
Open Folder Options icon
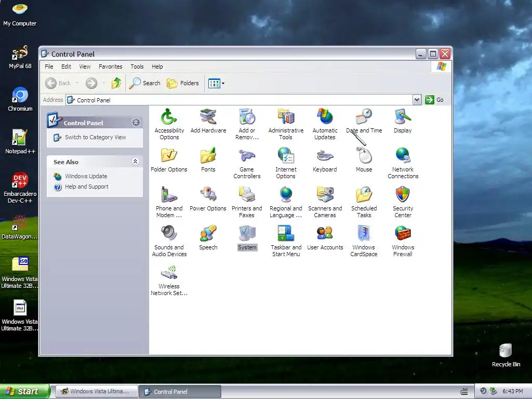[169, 160]
